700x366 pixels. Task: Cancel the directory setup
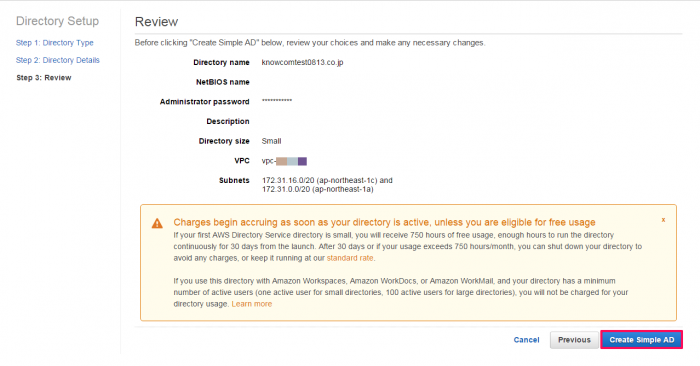[526, 340]
